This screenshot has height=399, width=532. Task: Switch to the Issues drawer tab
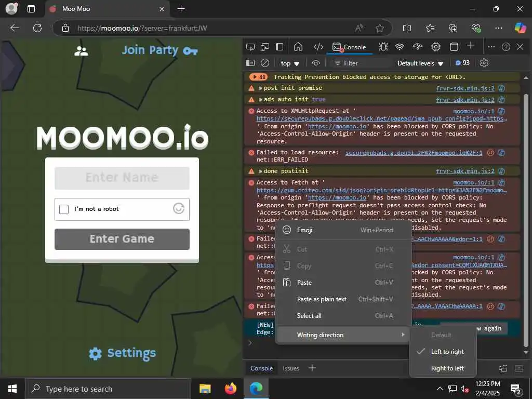click(291, 368)
